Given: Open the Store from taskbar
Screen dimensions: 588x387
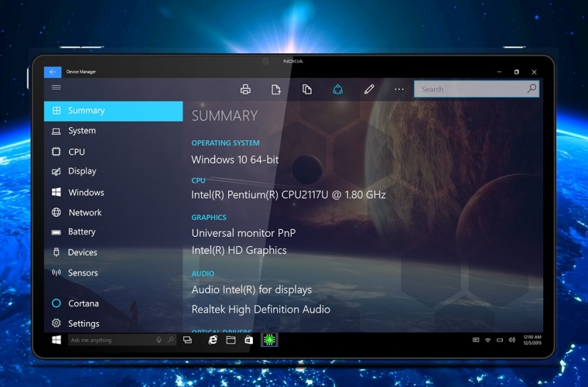Looking at the screenshot, I should (248, 340).
